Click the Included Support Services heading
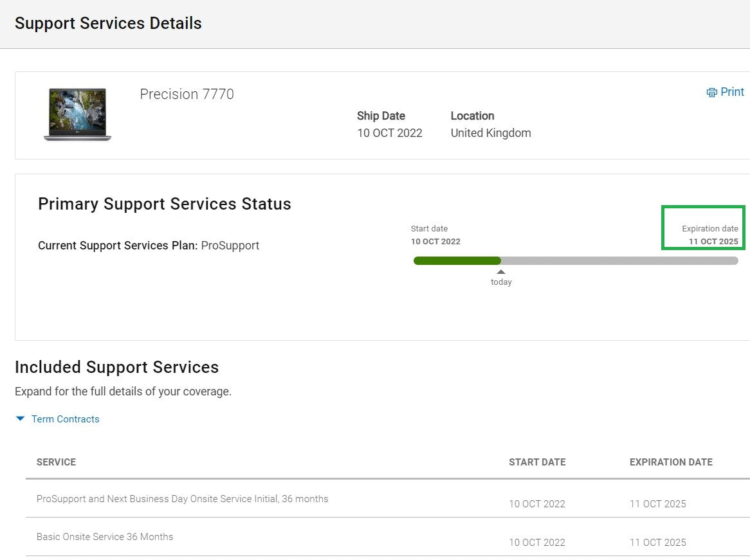The height and width of the screenshot is (560, 750). 116,367
